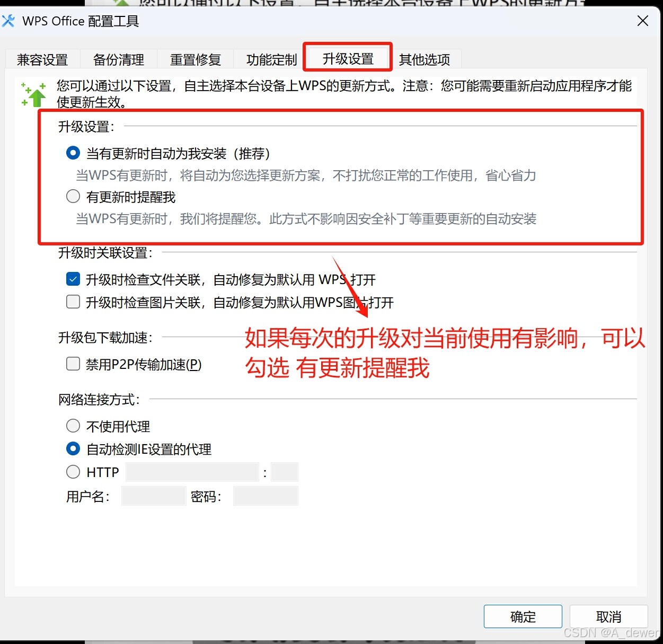Close the WPS Office configuration window
The height and width of the screenshot is (644, 663).
(643, 21)
